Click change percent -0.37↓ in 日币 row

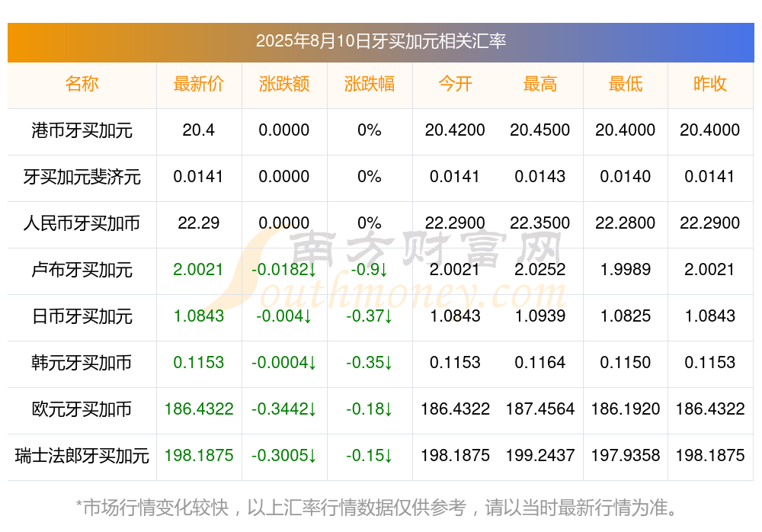coord(370,316)
